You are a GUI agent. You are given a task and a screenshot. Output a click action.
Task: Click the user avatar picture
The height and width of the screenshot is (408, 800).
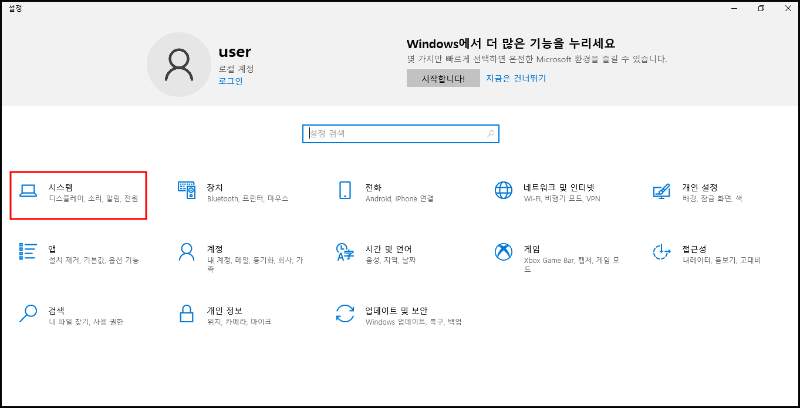[x=179, y=65]
